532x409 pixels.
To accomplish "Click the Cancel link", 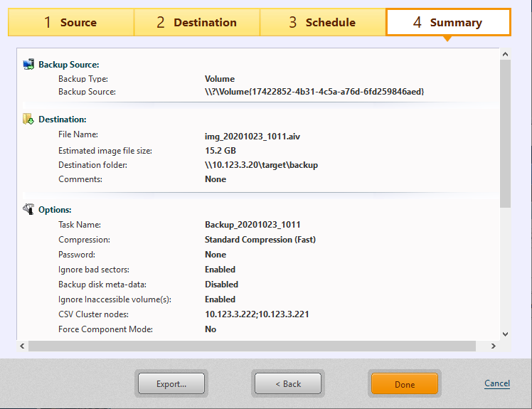I will 496,383.
